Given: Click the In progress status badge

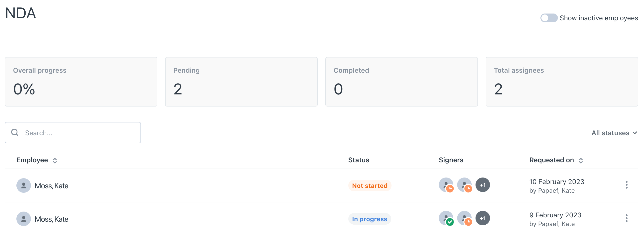Looking at the screenshot, I should (x=369, y=219).
